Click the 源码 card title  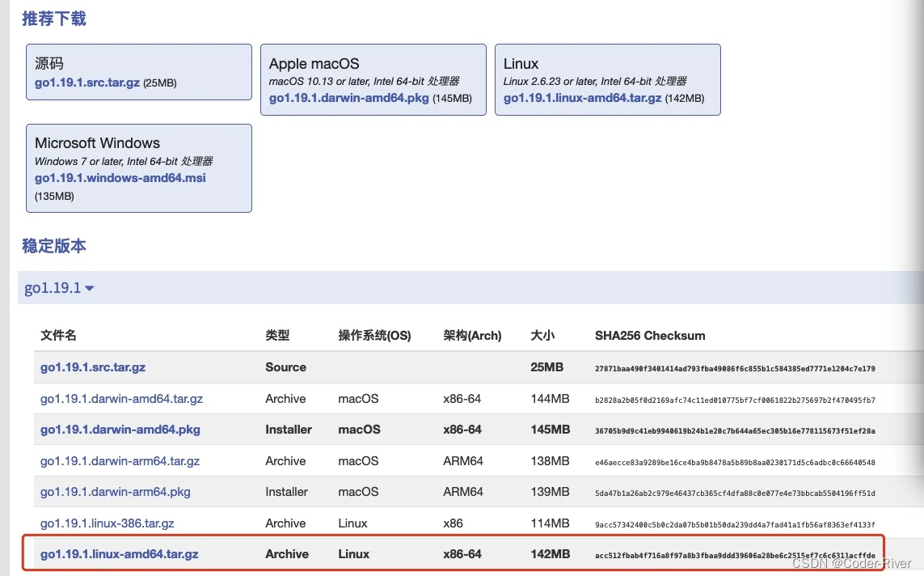click(49, 63)
